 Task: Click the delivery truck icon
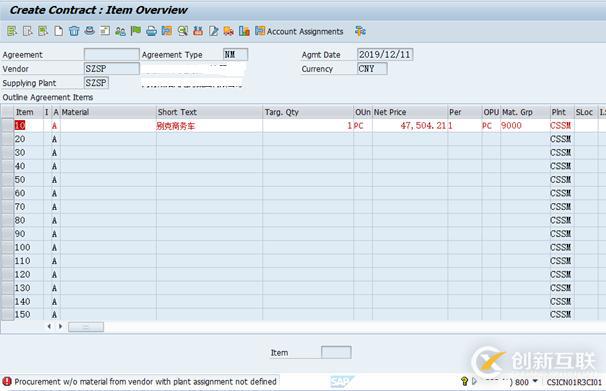click(229, 31)
